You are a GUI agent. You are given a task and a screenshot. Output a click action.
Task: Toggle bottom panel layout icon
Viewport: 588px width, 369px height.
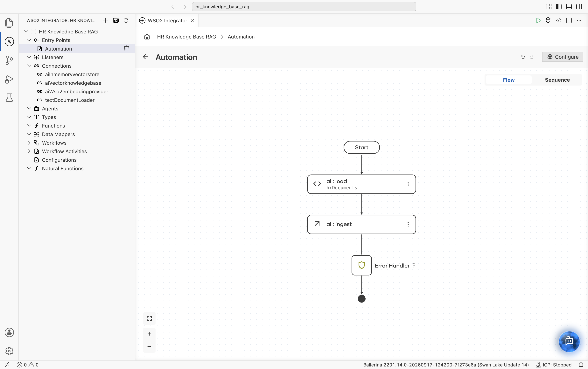pyautogui.click(x=569, y=7)
